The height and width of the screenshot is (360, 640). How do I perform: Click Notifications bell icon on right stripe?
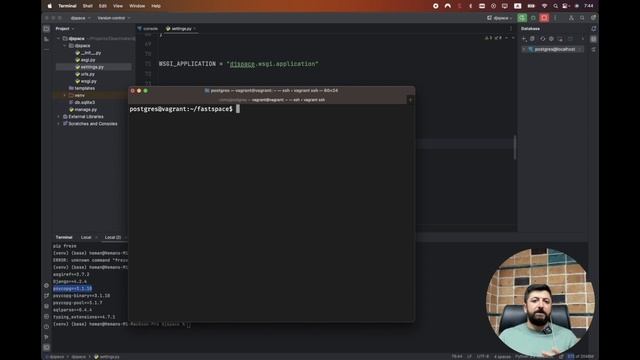593,29
